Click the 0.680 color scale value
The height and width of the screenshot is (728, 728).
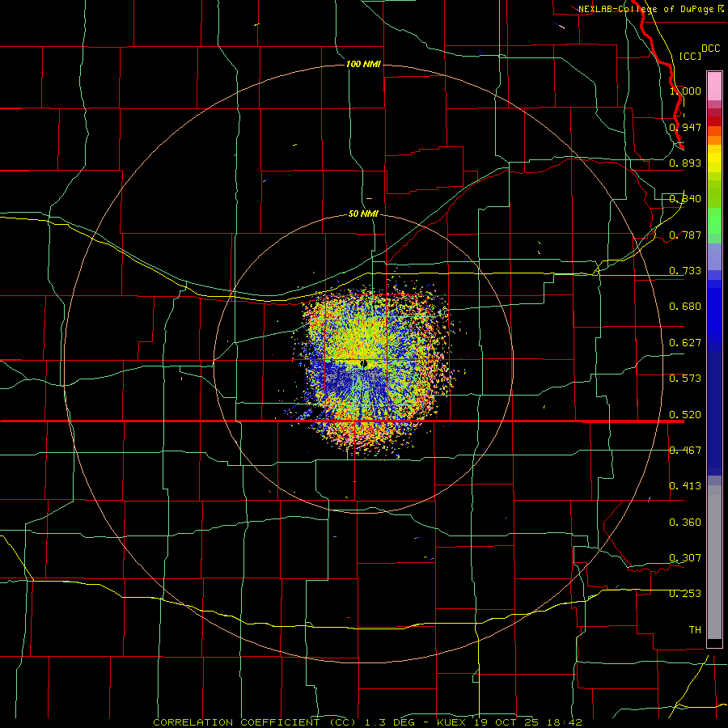(685, 307)
